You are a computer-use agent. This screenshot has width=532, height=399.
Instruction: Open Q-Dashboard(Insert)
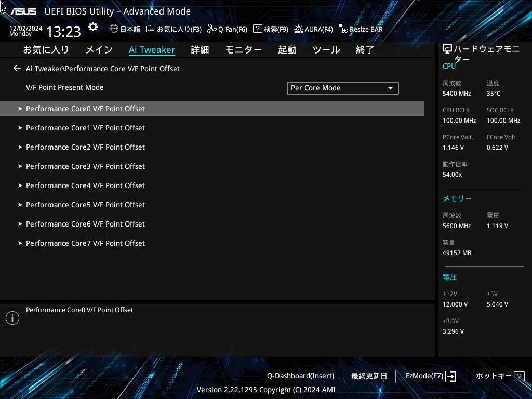301,376
